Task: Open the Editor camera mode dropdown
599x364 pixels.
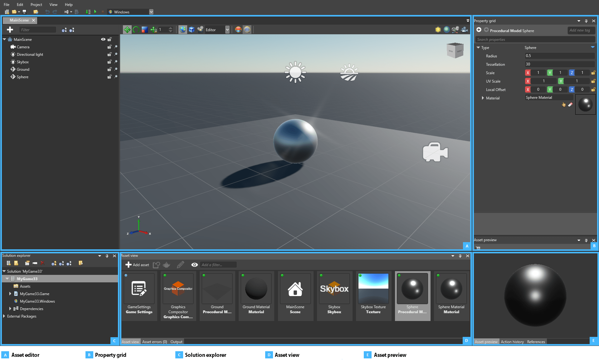Action: click(227, 30)
